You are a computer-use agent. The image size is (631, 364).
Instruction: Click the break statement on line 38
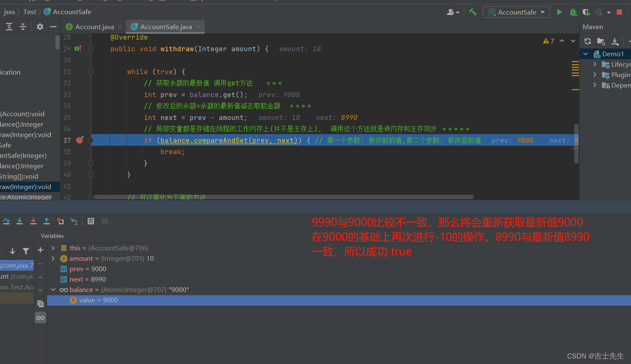coord(173,152)
